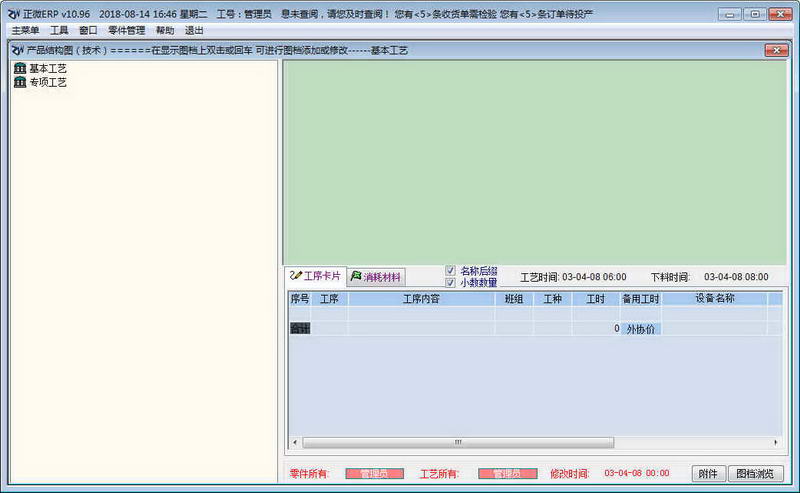This screenshot has width=800, height=493.
Task: Open the 主菜单 menu
Action: coord(25,31)
